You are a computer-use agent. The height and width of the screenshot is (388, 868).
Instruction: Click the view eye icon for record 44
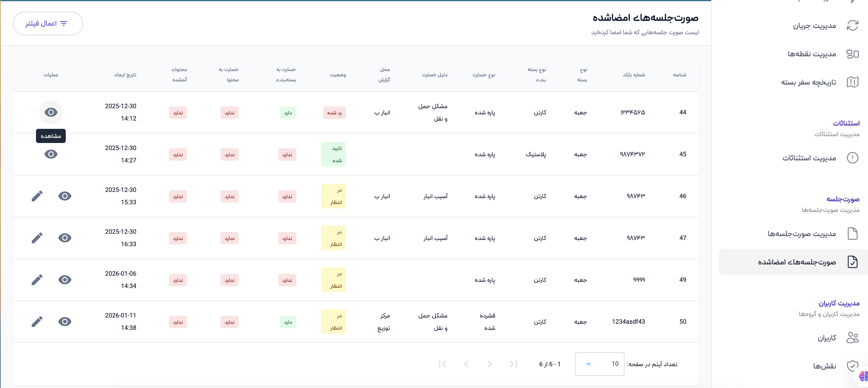(x=51, y=112)
